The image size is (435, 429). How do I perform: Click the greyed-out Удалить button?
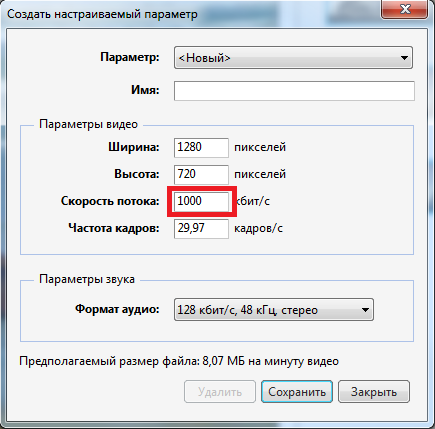[x=220, y=392]
